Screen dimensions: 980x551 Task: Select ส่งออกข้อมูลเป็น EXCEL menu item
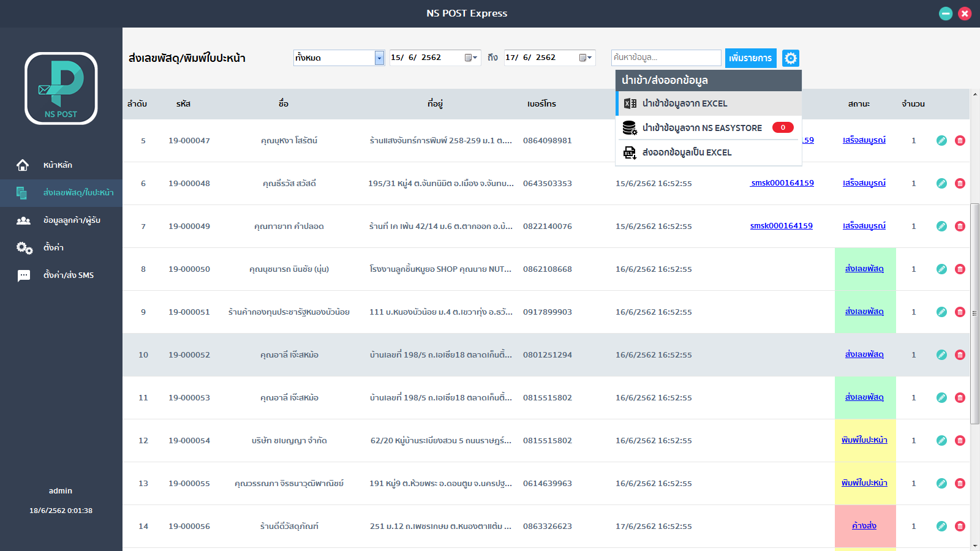[709, 152]
